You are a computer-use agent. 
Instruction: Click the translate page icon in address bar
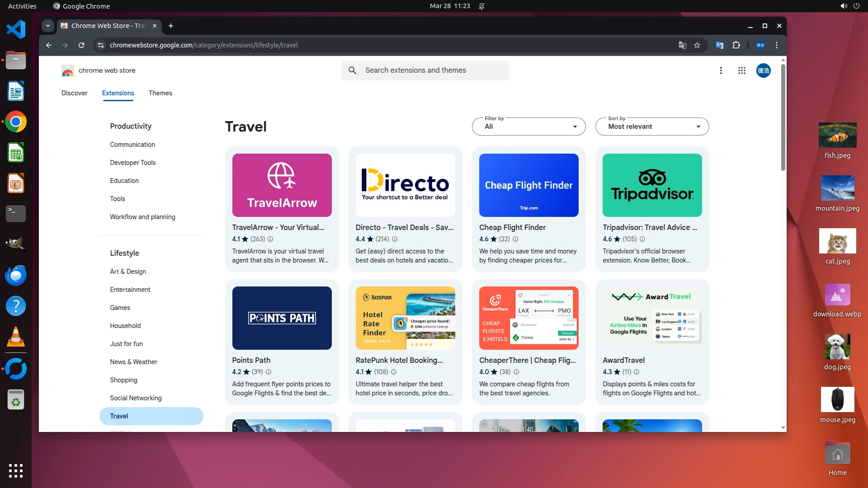(x=682, y=45)
